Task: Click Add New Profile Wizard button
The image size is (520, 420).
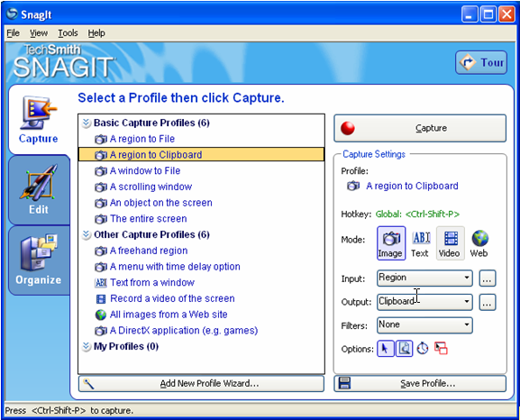Action: pyautogui.click(x=201, y=384)
